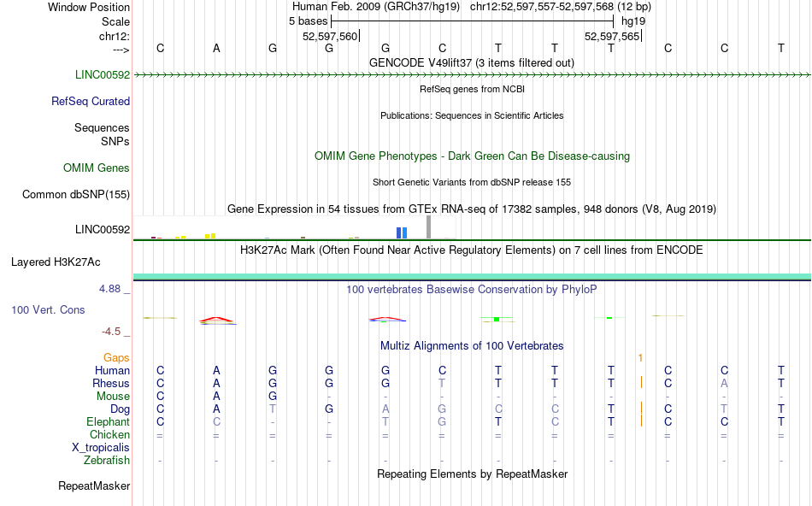The height and width of the screenshot is (506, 812).
Task: Click the 5 bases scale label
Action: 308,21
